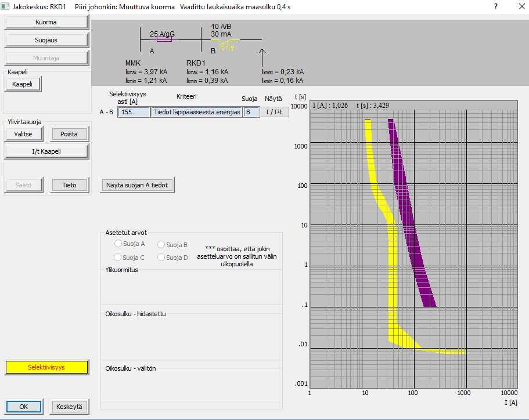Click the chart readout t [s] : 3,429
Image resolution: width=529 pixels, height=420 pixels.
pyautogui.click(x=373, y=106)
